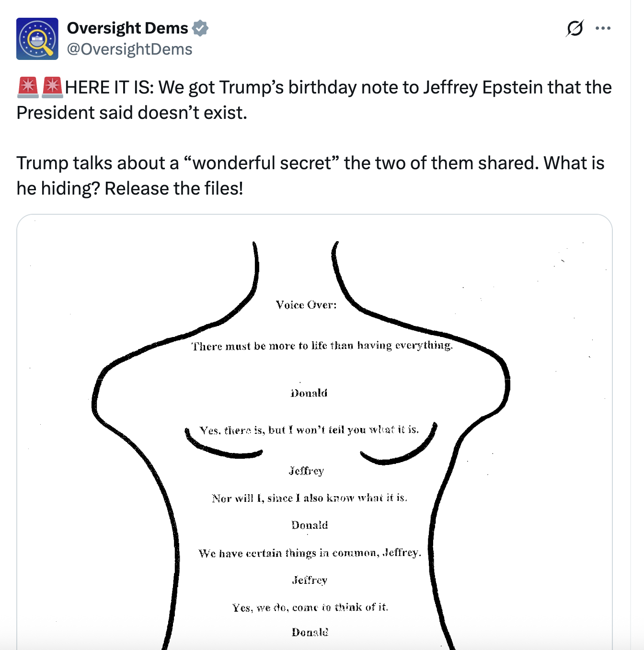Open the Grok icon on the post
This screenshot has width=644, height=650.
575,28
